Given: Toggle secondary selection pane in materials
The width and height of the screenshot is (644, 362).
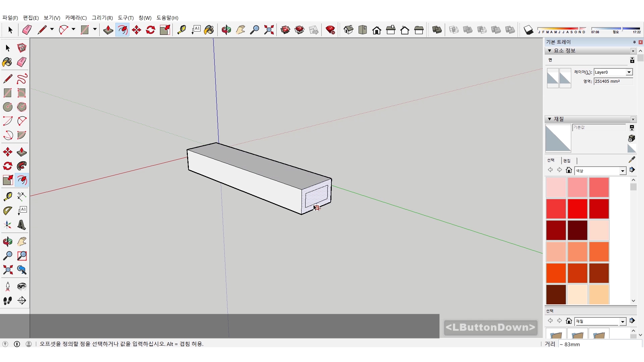Looking at the screenshot, I should tap(632, 128).
